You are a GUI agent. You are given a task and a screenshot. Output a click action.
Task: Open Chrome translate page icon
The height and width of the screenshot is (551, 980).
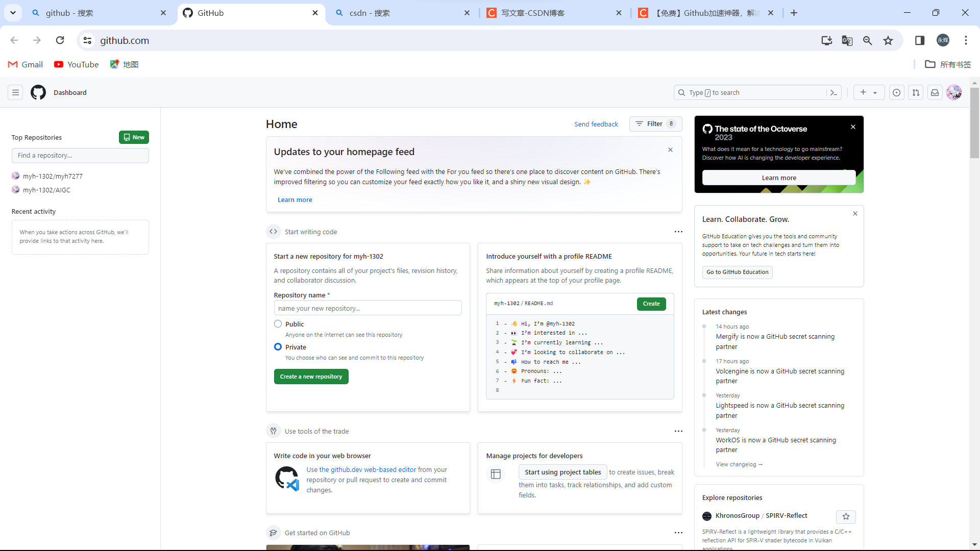[x=847, y=40]
